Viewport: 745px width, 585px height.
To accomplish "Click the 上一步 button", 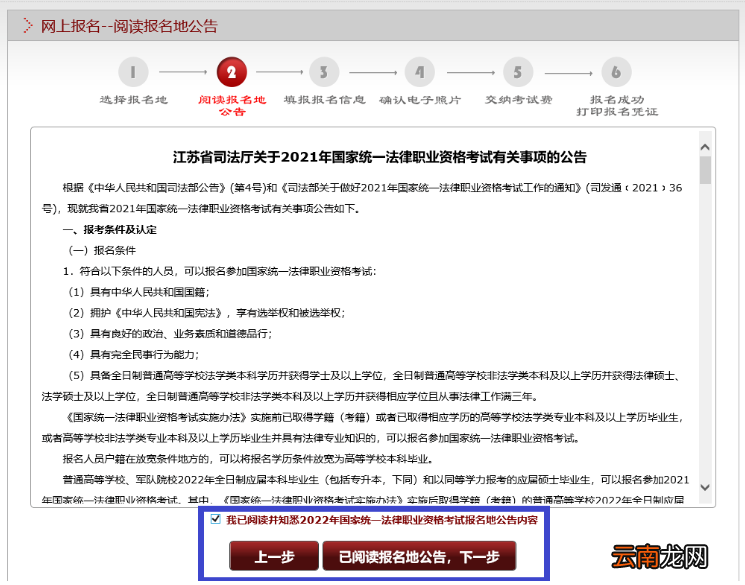I will tap(274, 556).
